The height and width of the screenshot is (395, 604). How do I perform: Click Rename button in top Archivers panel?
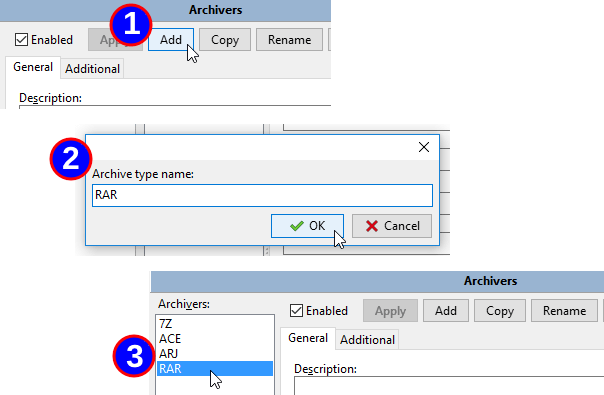[289, 40]
